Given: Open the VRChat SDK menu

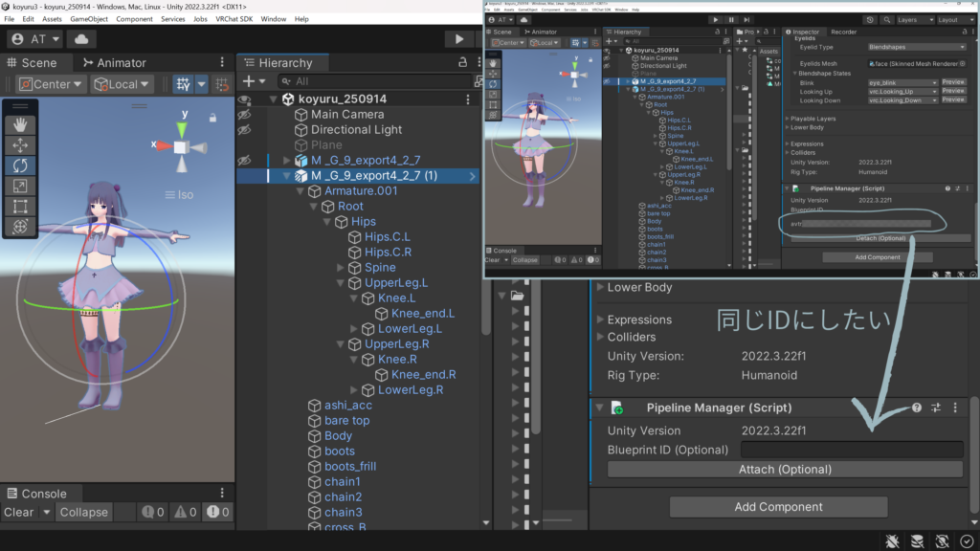Looking at the screenshot, I should pyautogui.click(x=234, y=19).
